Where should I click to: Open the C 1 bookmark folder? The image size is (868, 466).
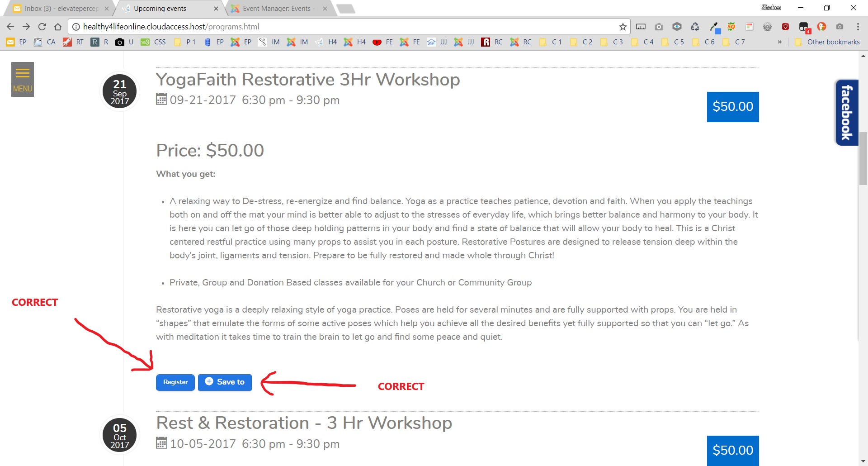tap(552, 42)
